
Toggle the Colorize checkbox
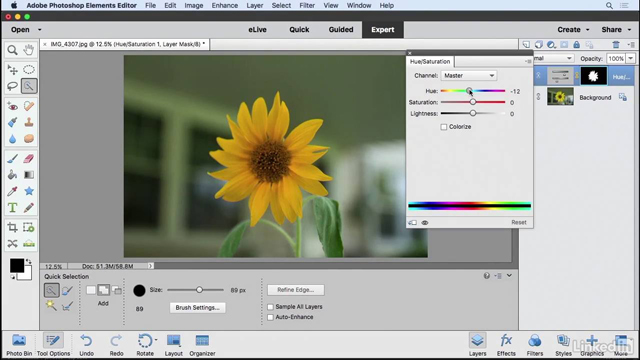(x=444, y=127)
